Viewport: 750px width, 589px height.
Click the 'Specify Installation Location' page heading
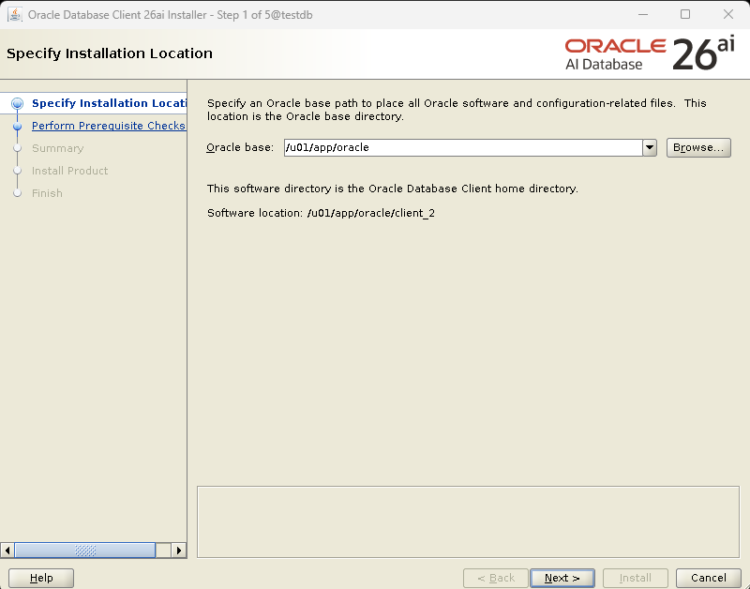click(x=110, y=53)
